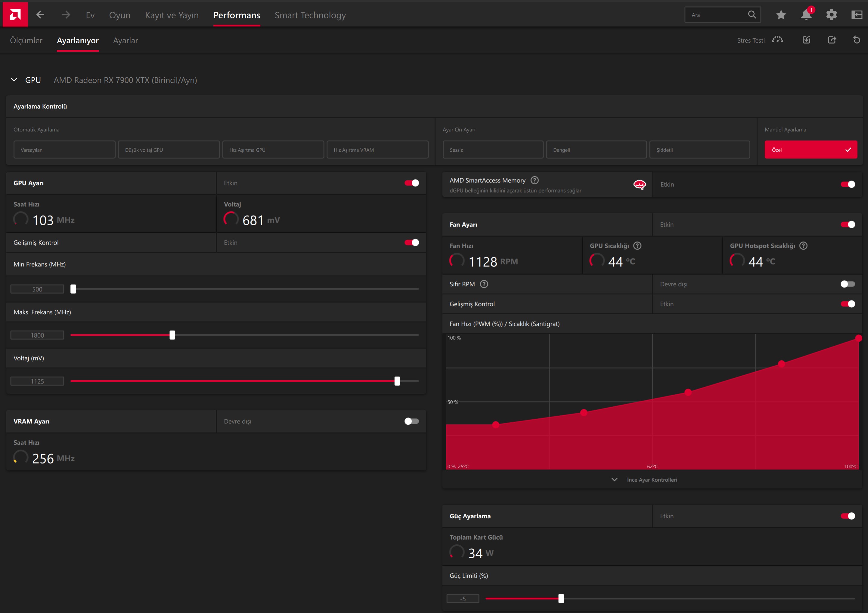The height and width of the screenshot is (613, 868).
Task: Select Varsayılan automatic tuning
Action: tap(64, 150)
